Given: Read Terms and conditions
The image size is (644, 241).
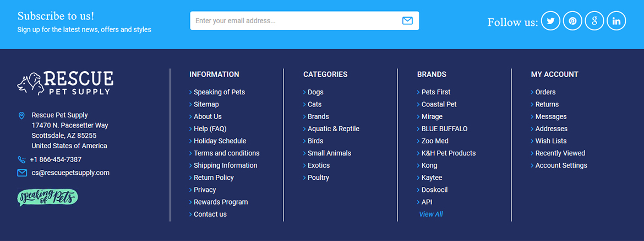Looking at the screenshot, I should point(227,153).
